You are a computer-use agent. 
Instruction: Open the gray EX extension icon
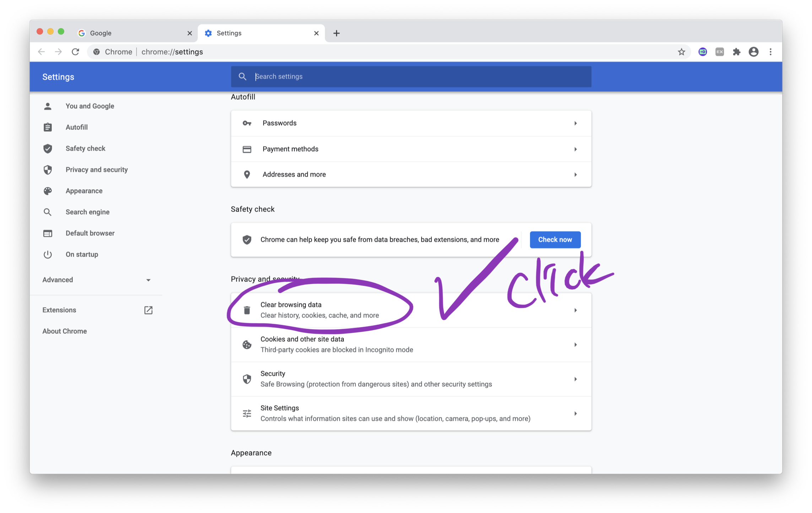[719, 52]
